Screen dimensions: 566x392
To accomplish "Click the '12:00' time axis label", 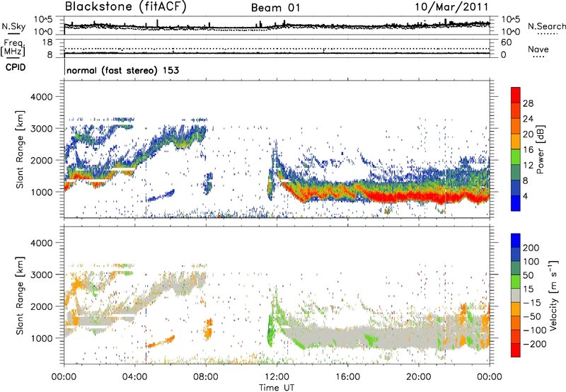I will pos(277,377).
